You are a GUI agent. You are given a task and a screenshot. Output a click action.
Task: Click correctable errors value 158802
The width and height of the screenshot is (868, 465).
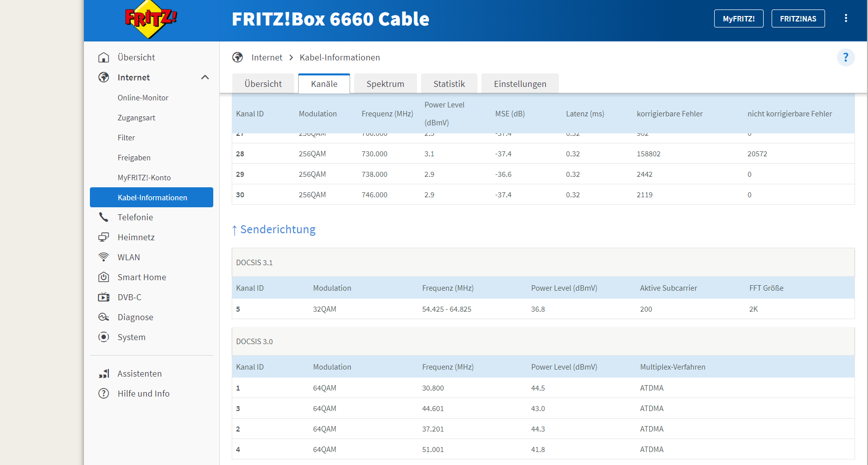coord(648,154)
